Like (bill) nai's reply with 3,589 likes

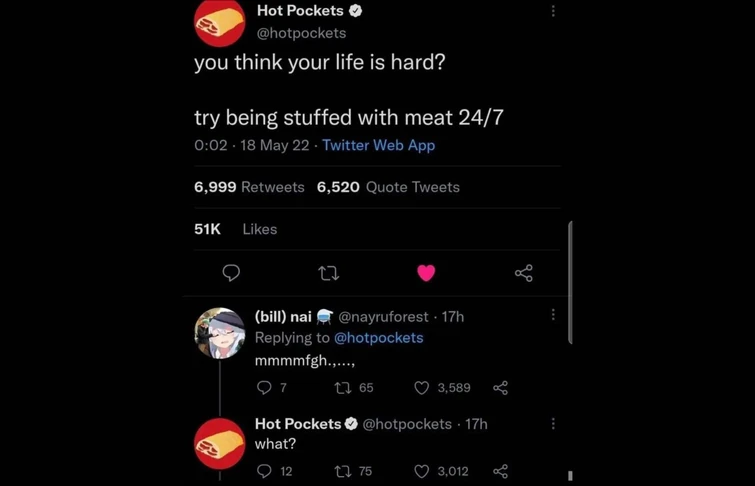(x=422, y=388)
